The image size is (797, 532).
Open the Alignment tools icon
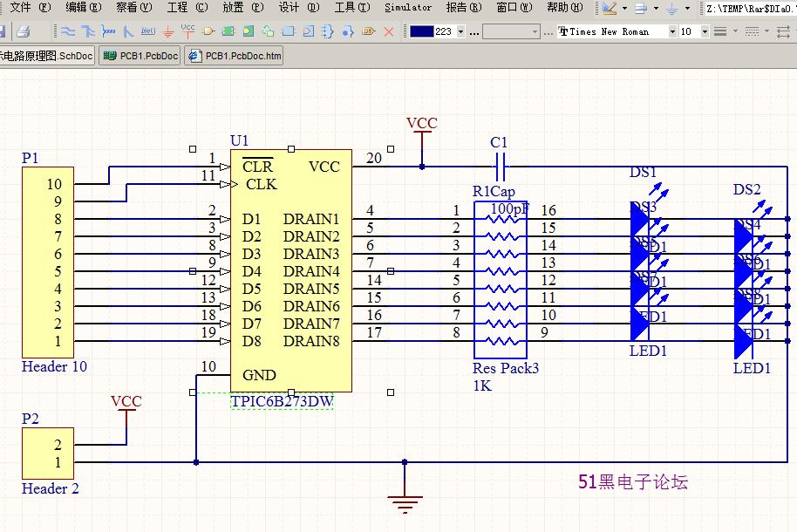pos(641,8)
